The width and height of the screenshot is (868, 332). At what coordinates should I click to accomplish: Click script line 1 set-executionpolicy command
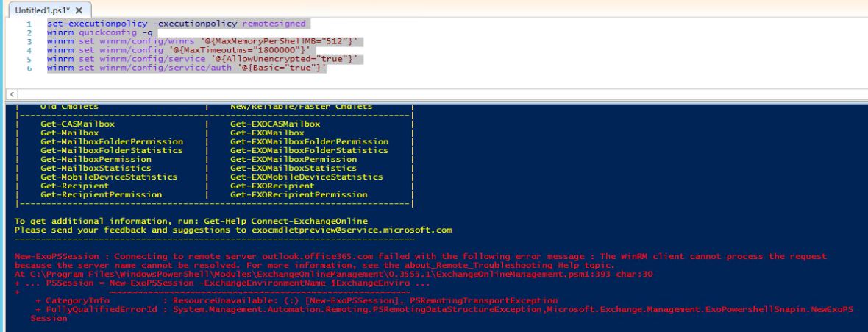click(x=176, y=24)
